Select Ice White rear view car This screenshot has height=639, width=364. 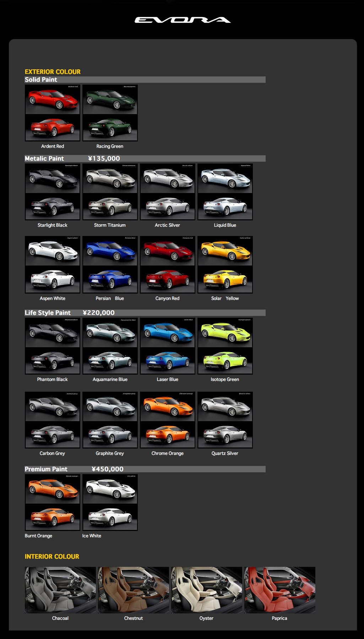[x=110, y=517]
